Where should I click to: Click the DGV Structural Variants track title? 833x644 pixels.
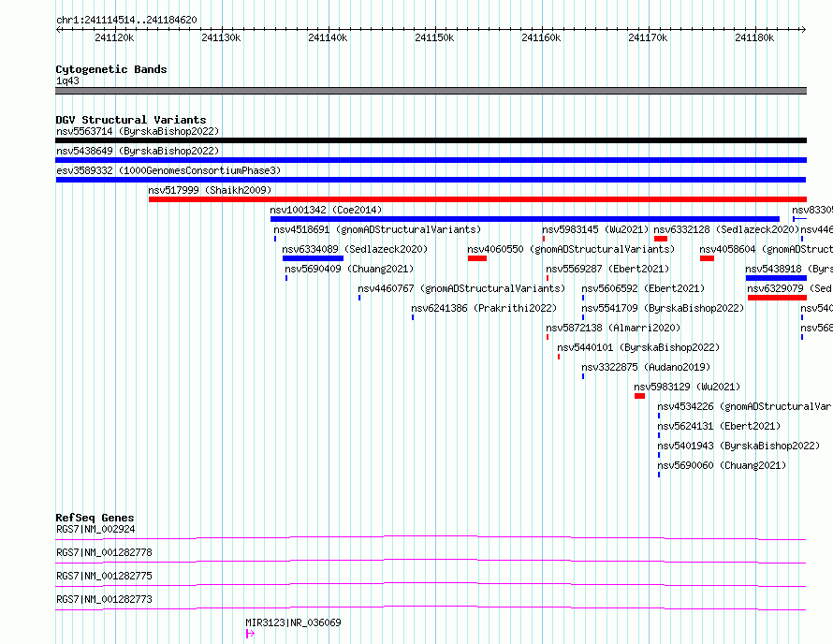click(x=131, y=120)
